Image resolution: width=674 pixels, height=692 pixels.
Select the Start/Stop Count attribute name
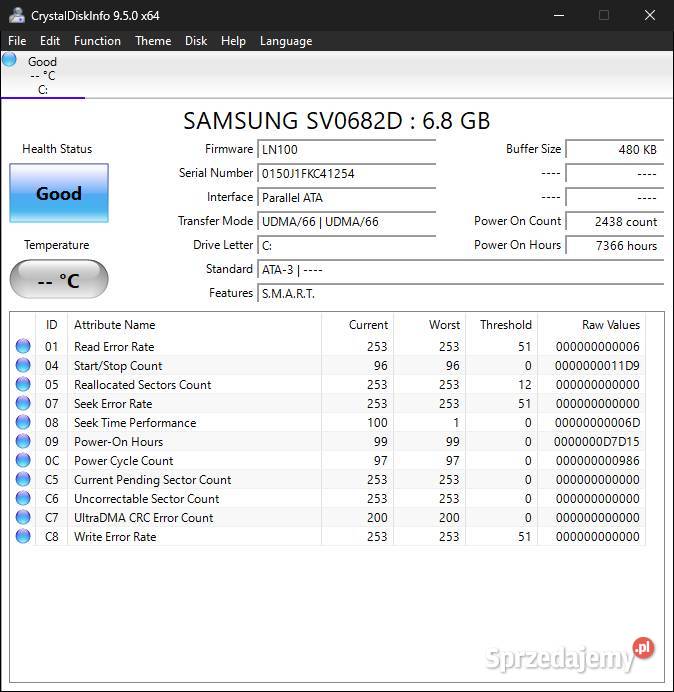118,366
